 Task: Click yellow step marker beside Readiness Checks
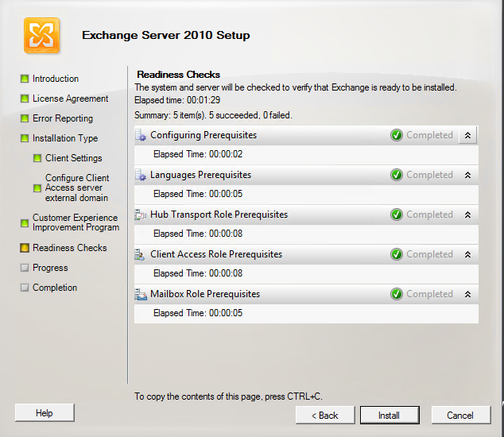coord(25,248)
